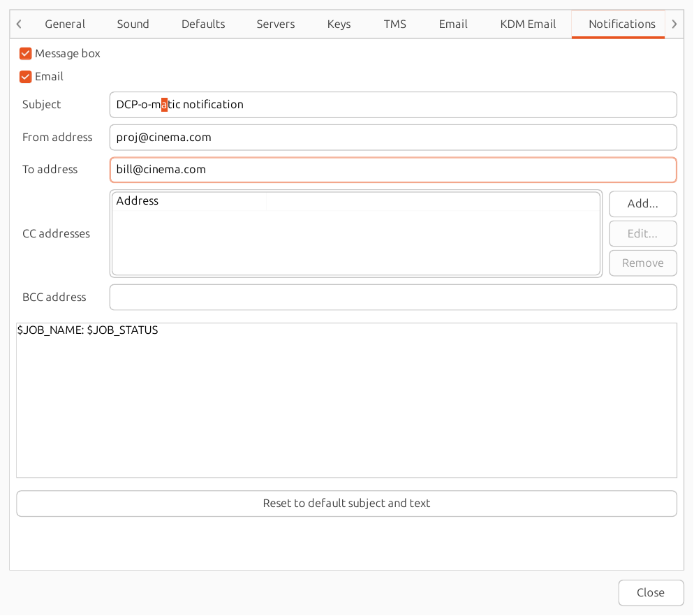Reset to default subject and text

click(346, 504)
